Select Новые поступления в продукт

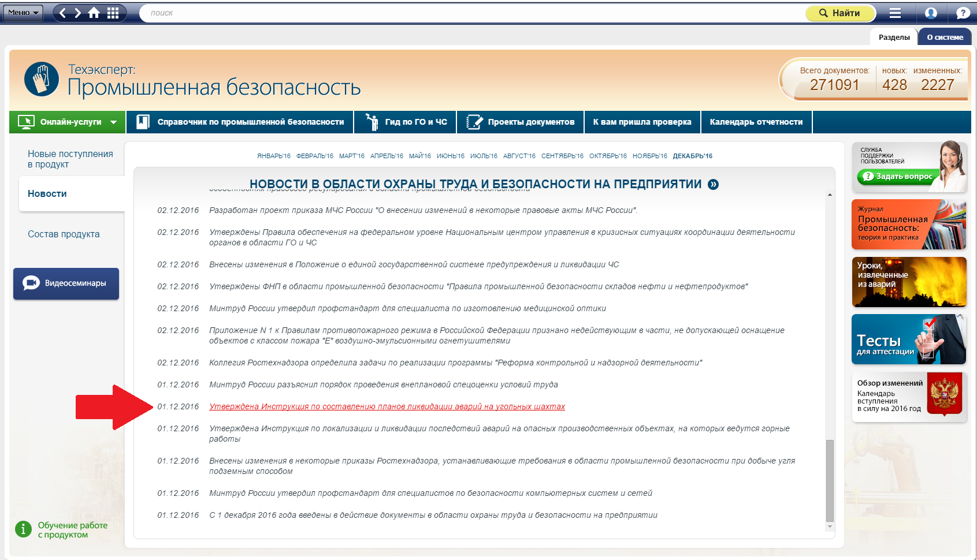coord(70,159)
